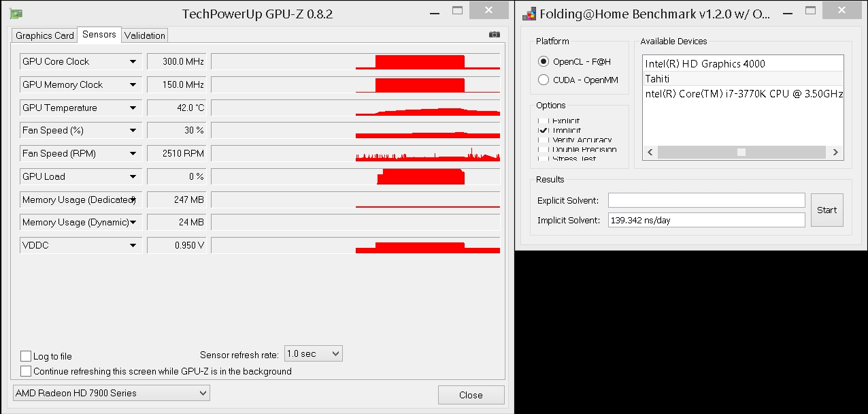Screen dimensions: 868x414
Task: Click the GPU Temperature history graph
Action: (356, 108)
